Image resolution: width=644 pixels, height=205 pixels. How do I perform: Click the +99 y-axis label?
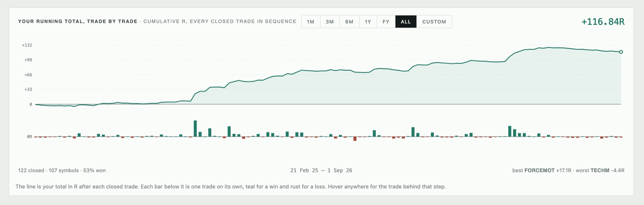[x=28, y=60]
